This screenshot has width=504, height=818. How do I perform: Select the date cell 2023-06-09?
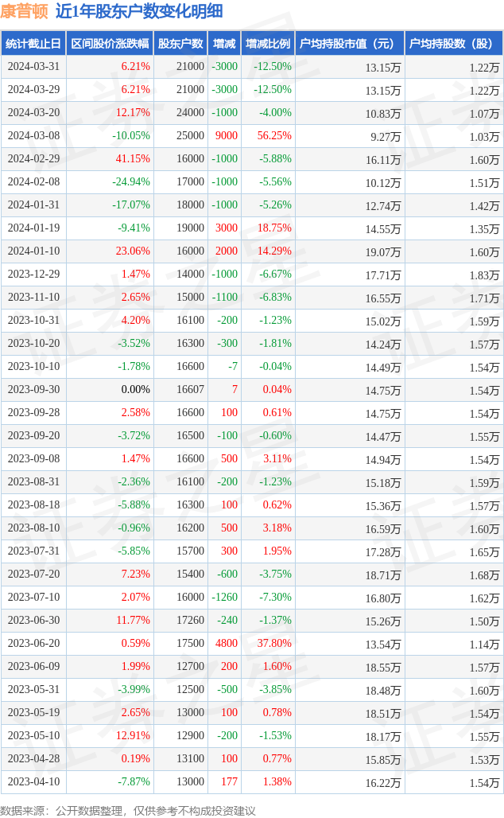click(x=34, y=666)
